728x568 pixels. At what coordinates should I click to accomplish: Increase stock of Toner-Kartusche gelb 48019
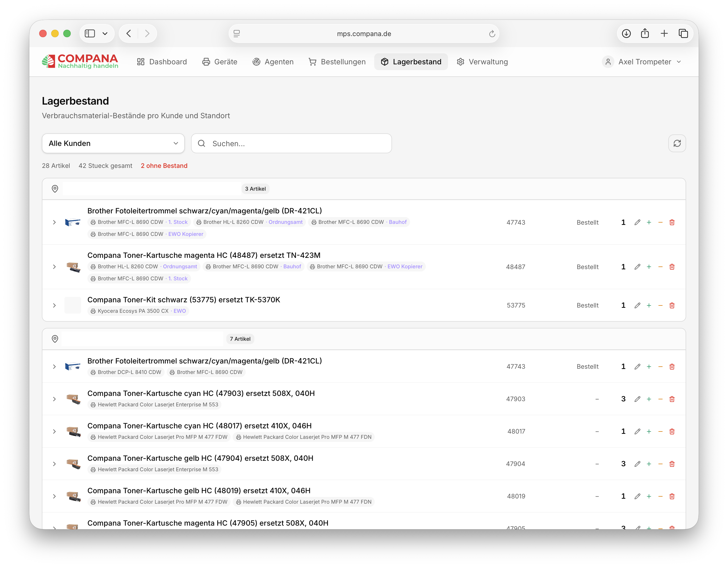click(x=649, y=496)
